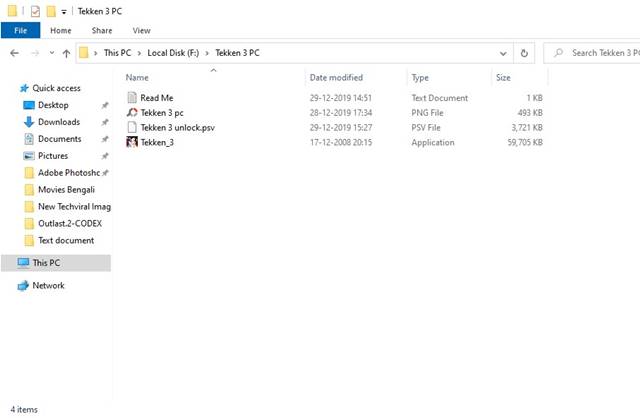Open Documents in the sidebar

[60, 139]
